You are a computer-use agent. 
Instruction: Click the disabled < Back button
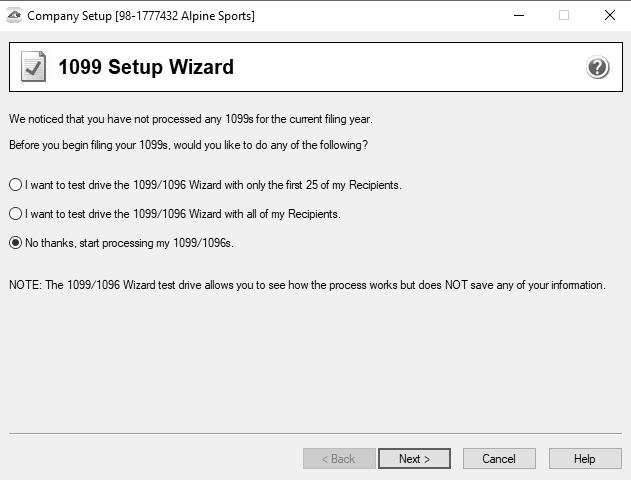(x=338, y=459)
